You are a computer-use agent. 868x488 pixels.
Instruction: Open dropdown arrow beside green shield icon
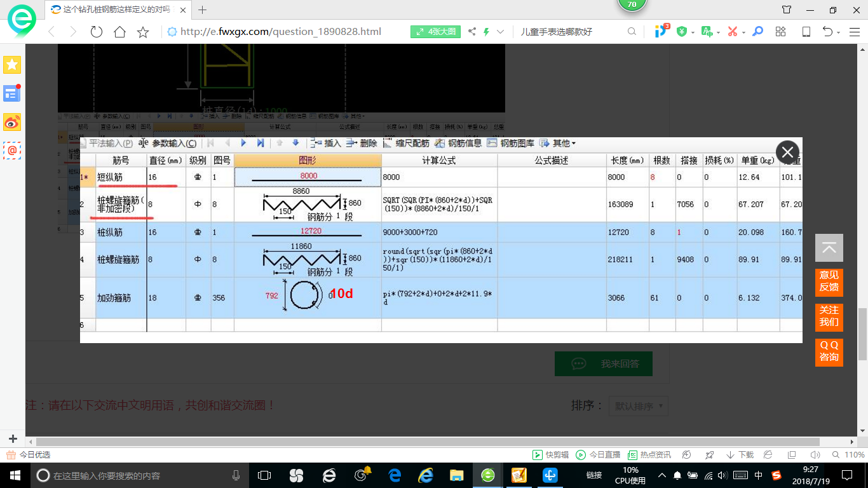pyautogui.click(x=693, y=32)
